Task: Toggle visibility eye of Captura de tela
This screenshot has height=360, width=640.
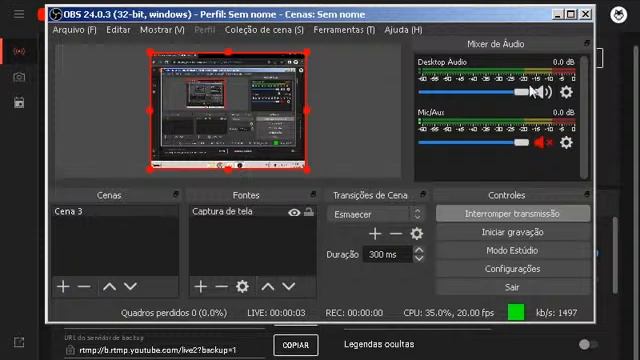Action: 294,212
